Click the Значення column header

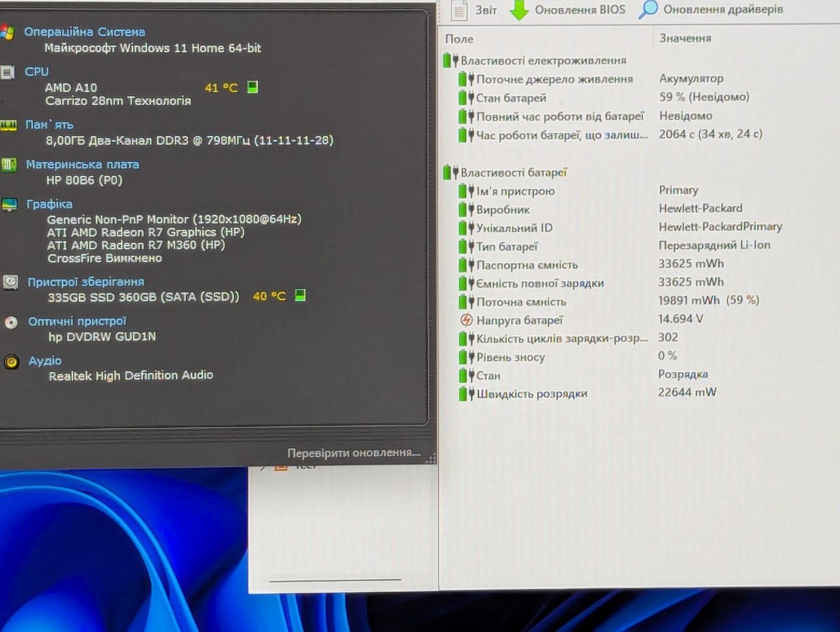[685, 38]
